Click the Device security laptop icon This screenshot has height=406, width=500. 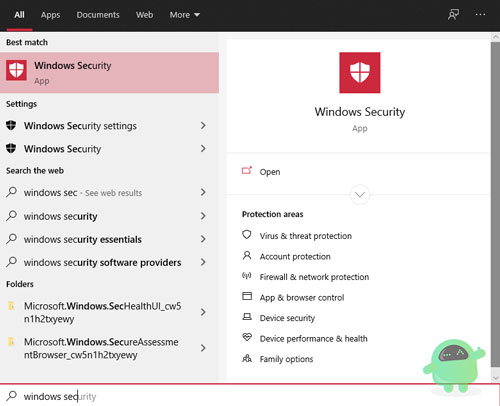247,317
